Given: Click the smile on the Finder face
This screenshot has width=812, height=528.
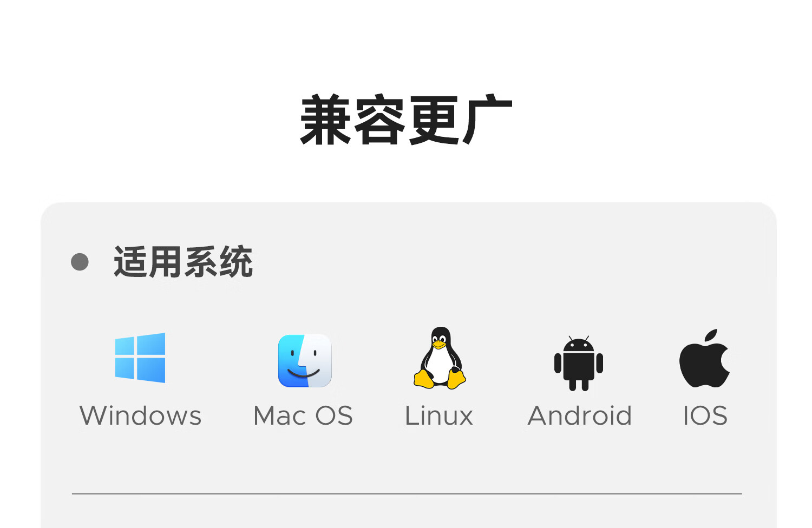Looking at the screenshot, I should point(304,373).
